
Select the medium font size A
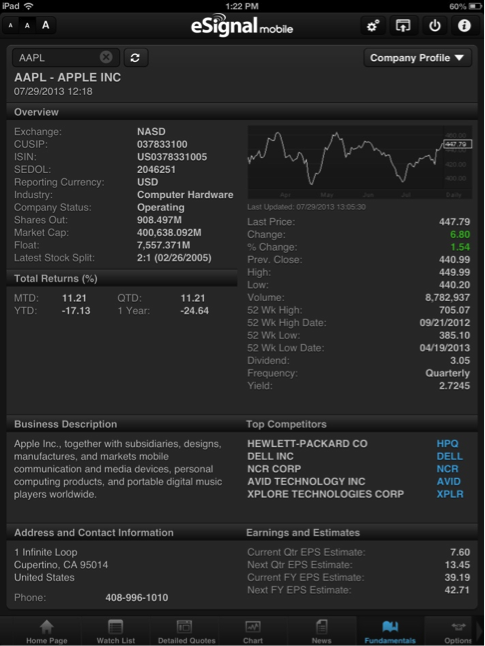[27, 26]
